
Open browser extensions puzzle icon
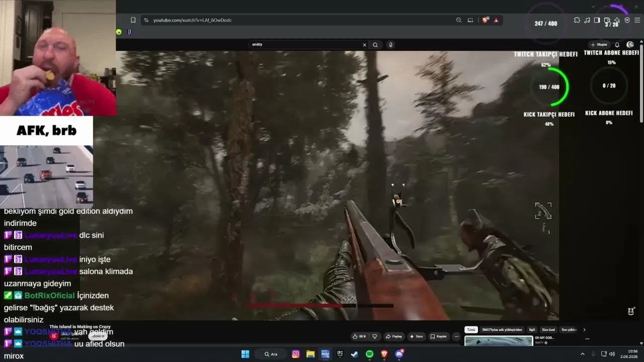click(577, 20)
